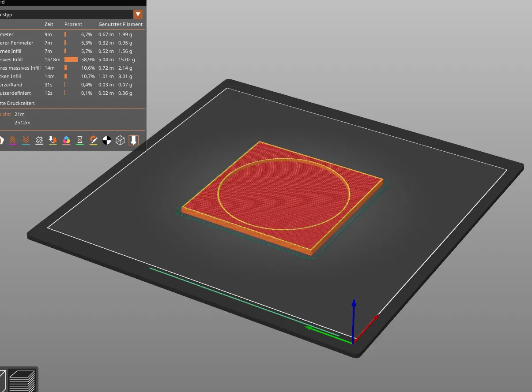This screenshot has width=532, height=392.
Task: Toggle retractions display (double up arrows icon)
Action: (12, 140)
